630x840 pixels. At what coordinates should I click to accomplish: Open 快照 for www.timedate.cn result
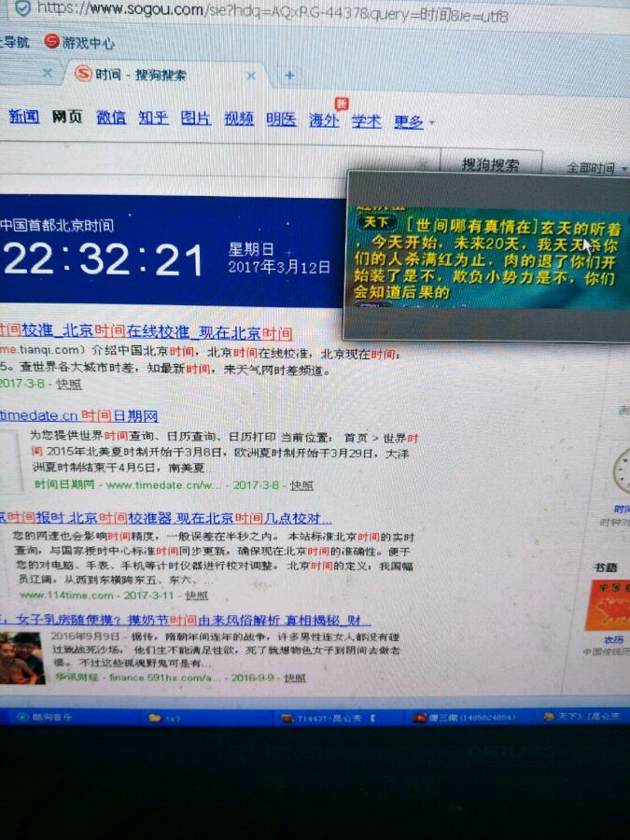click(x=301, y=485)
